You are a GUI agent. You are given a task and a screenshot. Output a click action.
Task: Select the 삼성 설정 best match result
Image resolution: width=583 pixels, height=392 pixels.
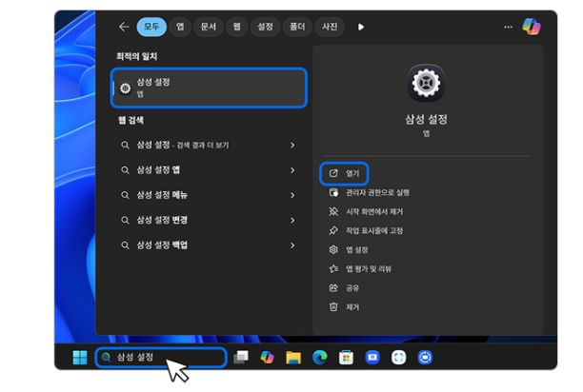209,88
